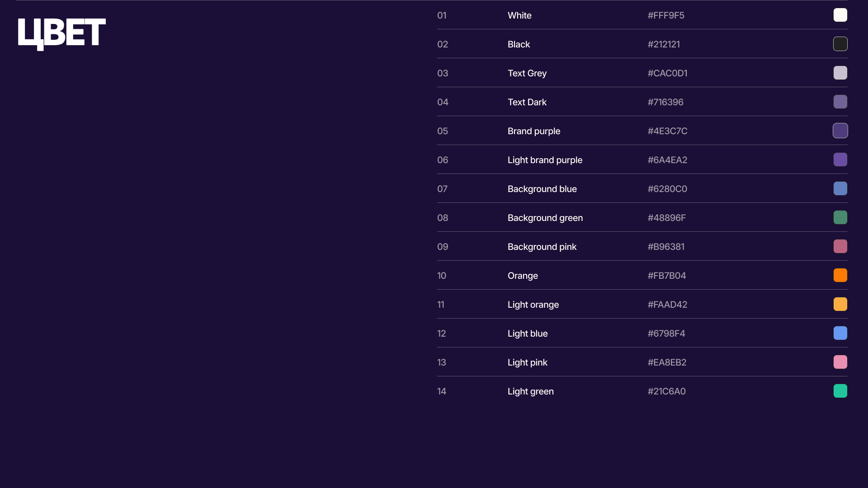
Task: Pick the Text Dark color swatch
Action: [x=840, y=102]
